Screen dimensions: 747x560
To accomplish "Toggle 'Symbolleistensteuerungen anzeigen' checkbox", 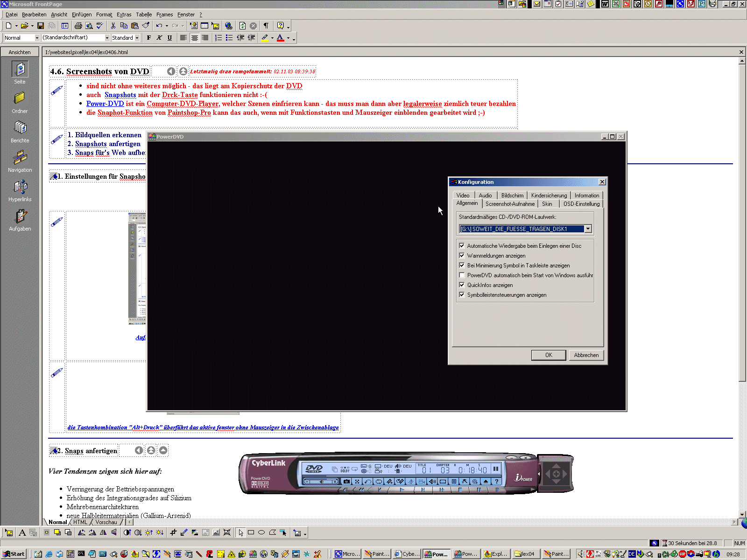I will [462, 294].
